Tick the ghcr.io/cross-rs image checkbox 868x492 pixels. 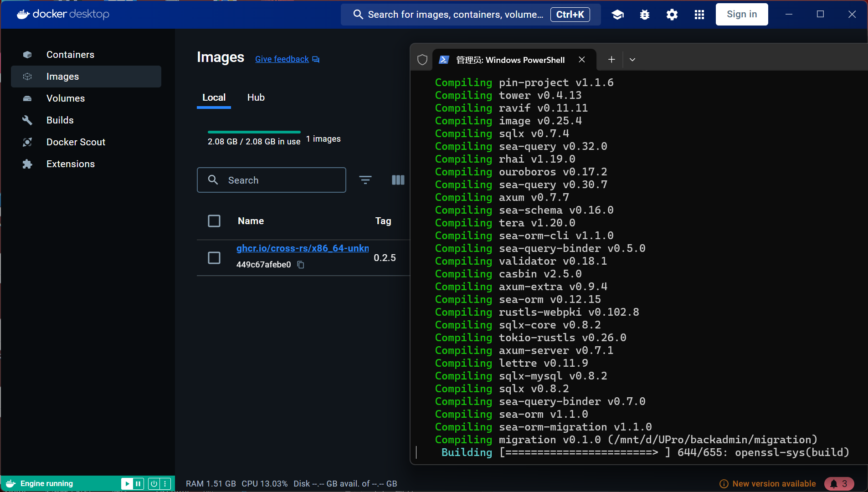(214, 258)
